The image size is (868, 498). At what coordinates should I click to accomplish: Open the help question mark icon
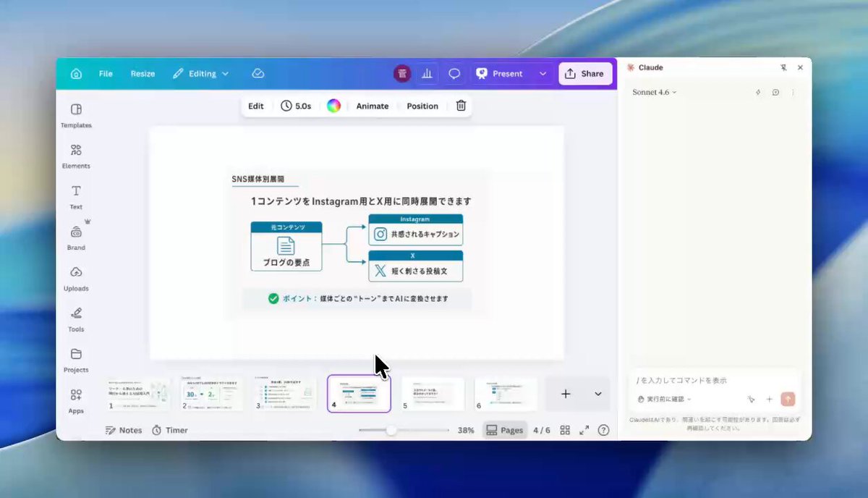coord(603,430)
